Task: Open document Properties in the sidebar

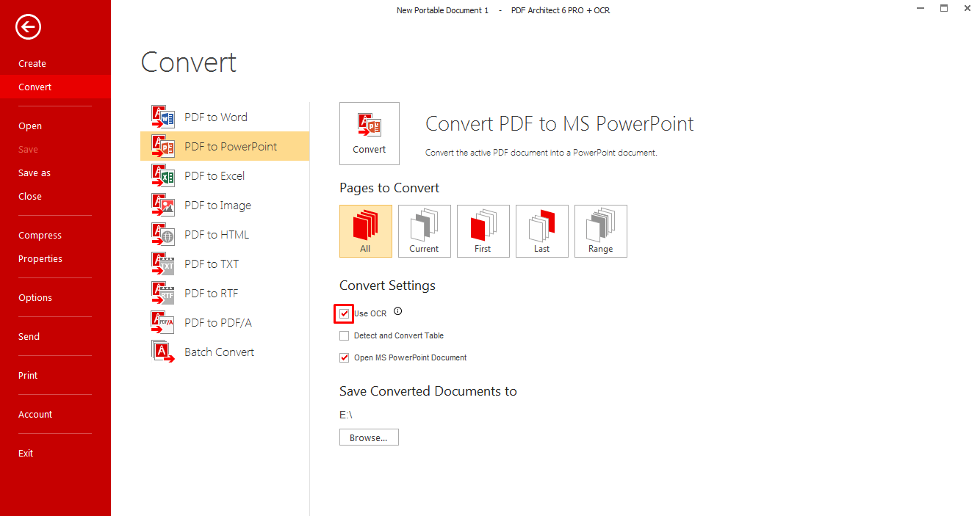Action: click(x=40, y=259)
